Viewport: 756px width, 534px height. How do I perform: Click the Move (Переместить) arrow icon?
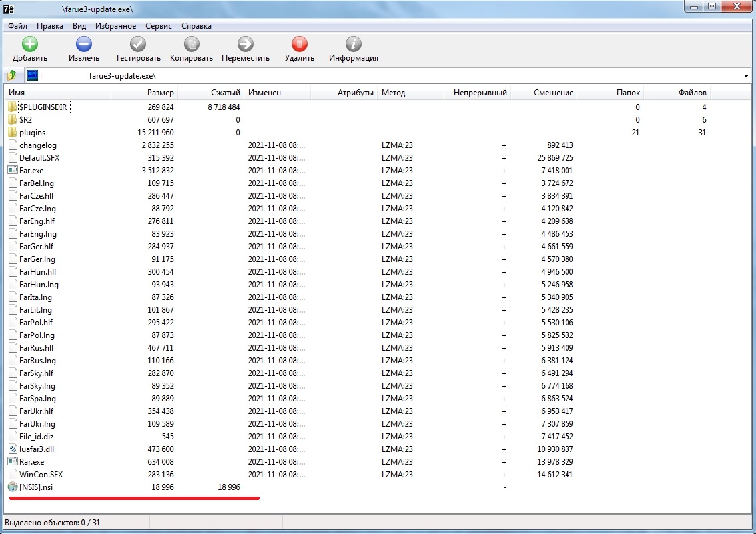point(246,44)
